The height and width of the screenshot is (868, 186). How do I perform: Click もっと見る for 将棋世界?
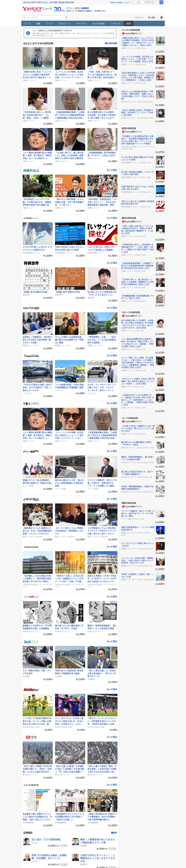tap(112, 263)
